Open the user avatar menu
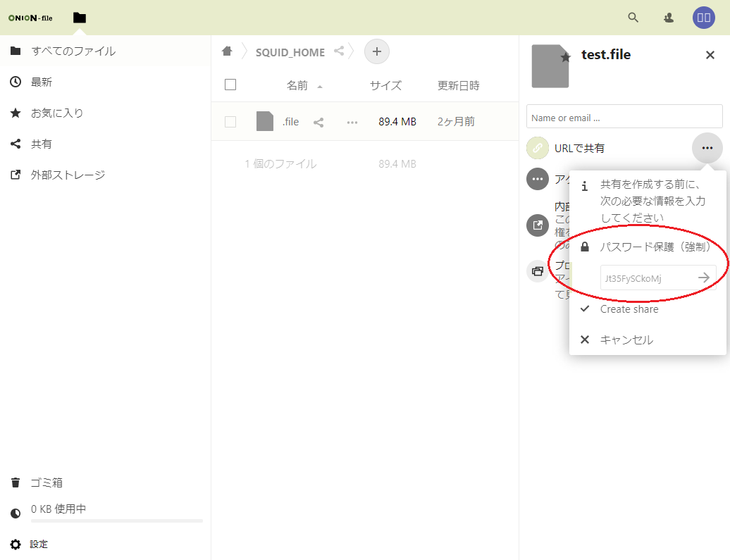This screenshot has height=560, width=730. [703, 18]
